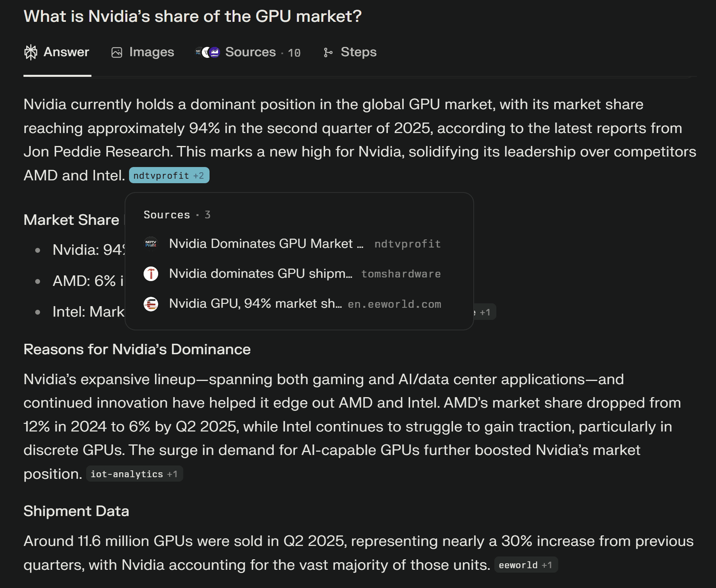Click the EEWorld favicon in sources popup
The image size is (716, 588).
click(x=151, y=304)
